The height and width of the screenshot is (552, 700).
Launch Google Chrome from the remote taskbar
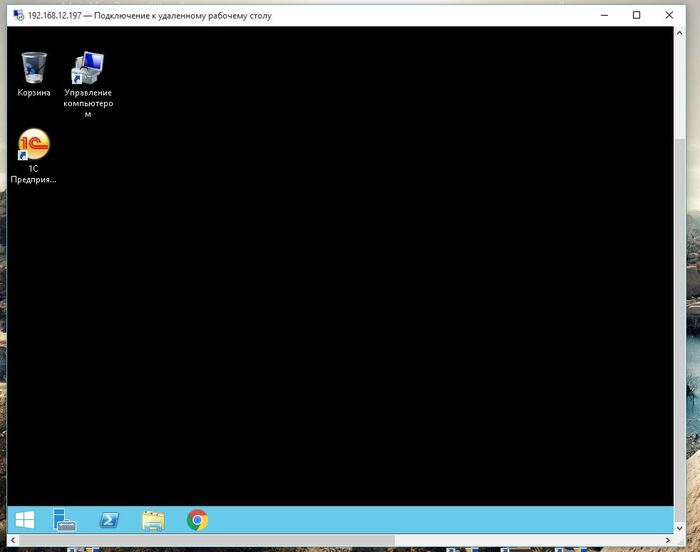pyautogui.click(x=197, y=520)
